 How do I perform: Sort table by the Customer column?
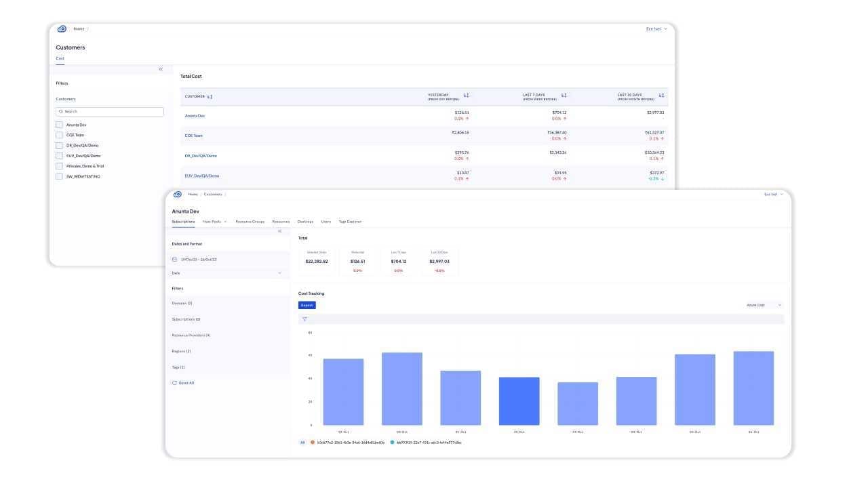[210, 97]
